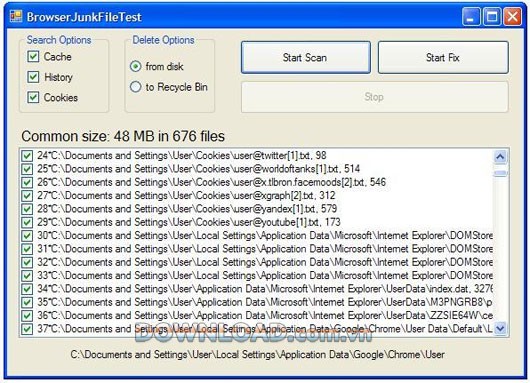Click the file list scroll down arrow
This screenshot has width=530, height=383.
[x=500, y=328]
